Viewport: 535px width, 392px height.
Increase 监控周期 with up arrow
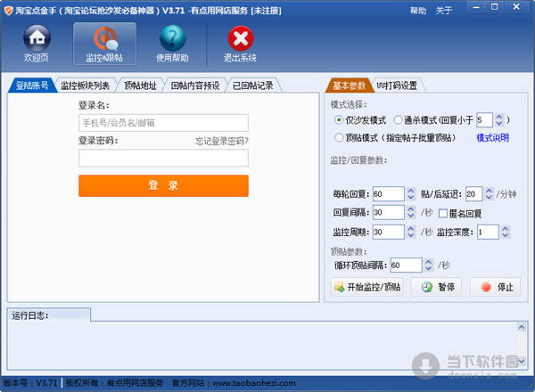pyautogui.click(x=411, y=229)
